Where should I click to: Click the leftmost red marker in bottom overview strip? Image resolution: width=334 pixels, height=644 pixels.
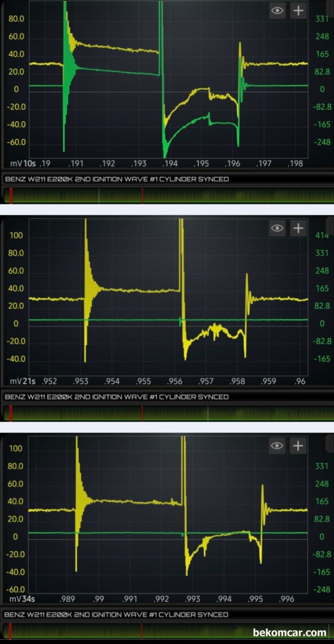tap(10, 631)
